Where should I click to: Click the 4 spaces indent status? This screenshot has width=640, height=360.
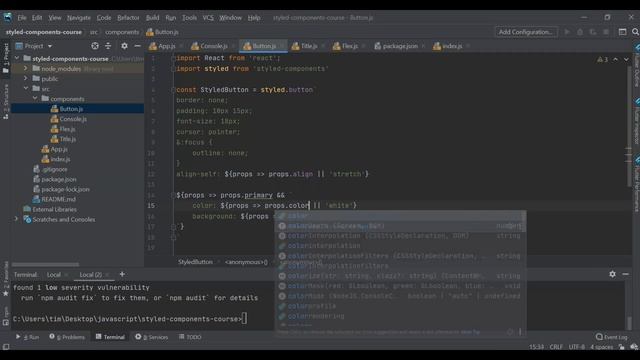(601, 347)
